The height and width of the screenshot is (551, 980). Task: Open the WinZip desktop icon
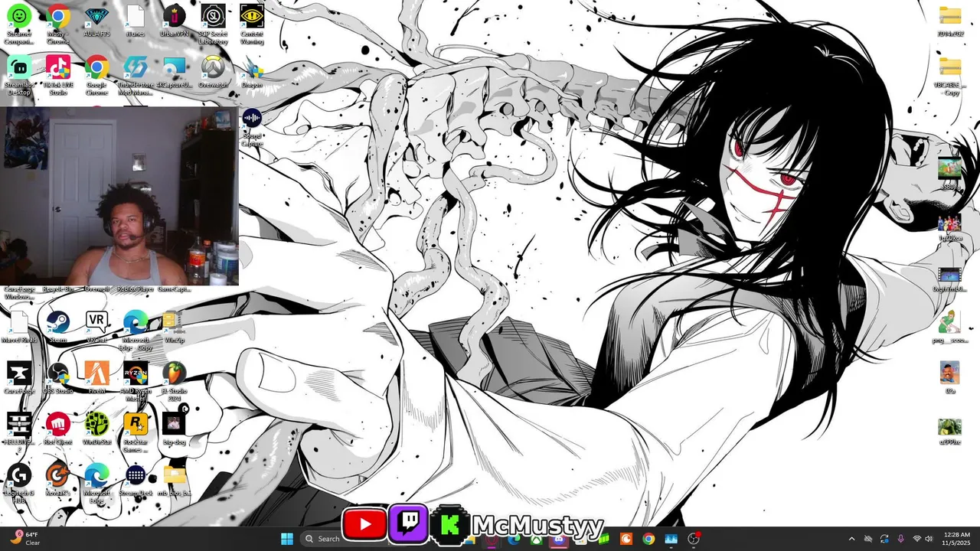click(x=174, y=327)
